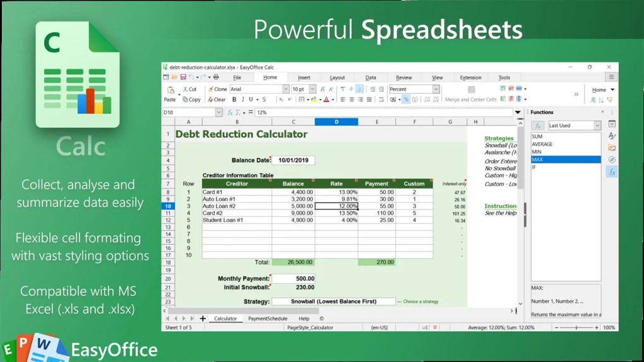Click the Cut button
The height and width of the screenshot is (362, 644).
point(189,89)
